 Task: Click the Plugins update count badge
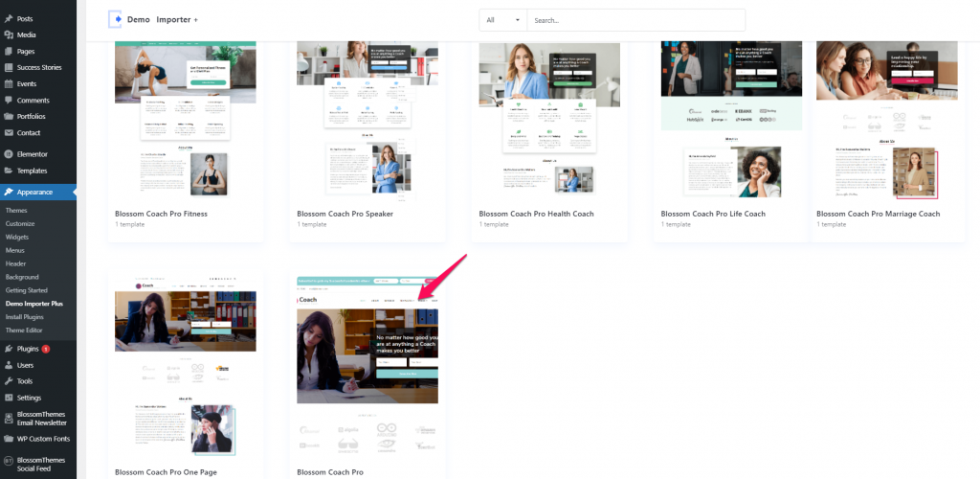46,349
